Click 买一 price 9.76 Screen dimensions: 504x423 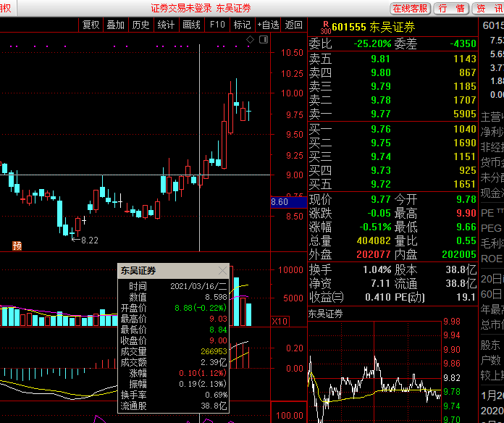(381, 129)
